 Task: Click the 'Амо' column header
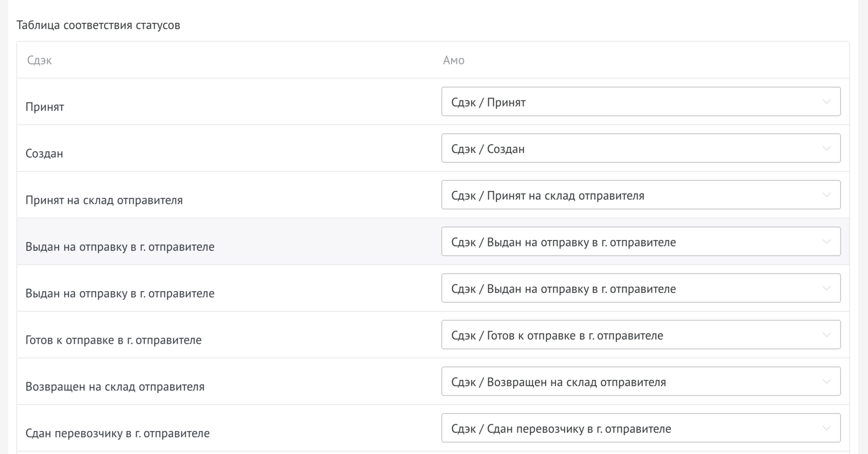tap(453, 60)
